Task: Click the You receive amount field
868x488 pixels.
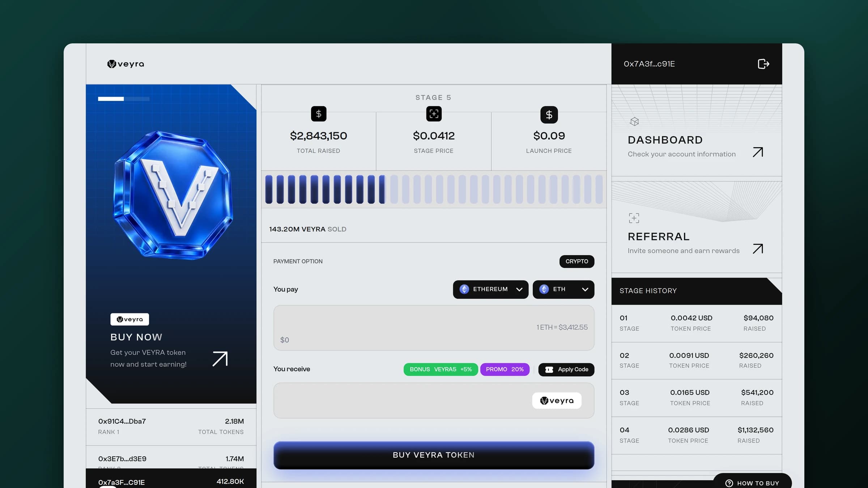Action: pos(434,401)
